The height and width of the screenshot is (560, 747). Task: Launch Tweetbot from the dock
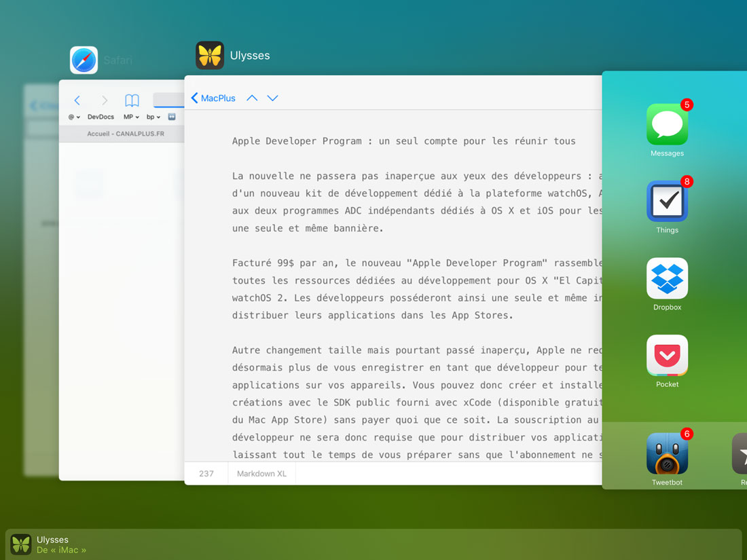tap(667, 453)
